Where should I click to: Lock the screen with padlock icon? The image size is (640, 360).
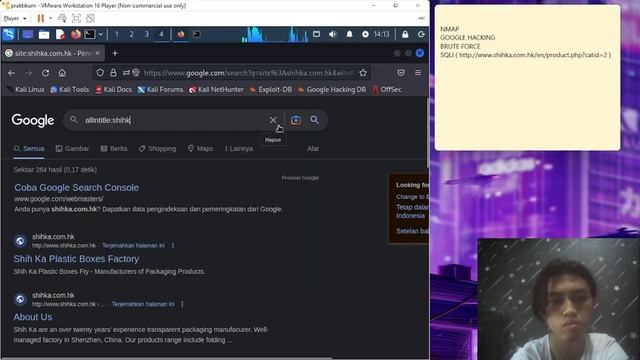(x=405, y=34)
